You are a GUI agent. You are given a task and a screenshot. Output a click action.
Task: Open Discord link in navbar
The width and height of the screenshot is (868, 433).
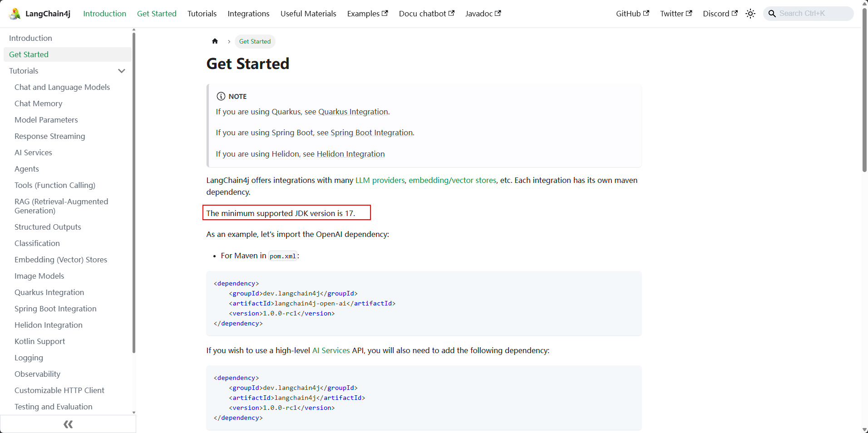pos(720,14)
